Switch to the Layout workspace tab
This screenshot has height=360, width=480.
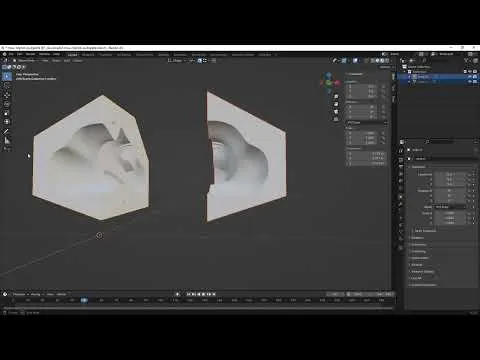point(72,55)
